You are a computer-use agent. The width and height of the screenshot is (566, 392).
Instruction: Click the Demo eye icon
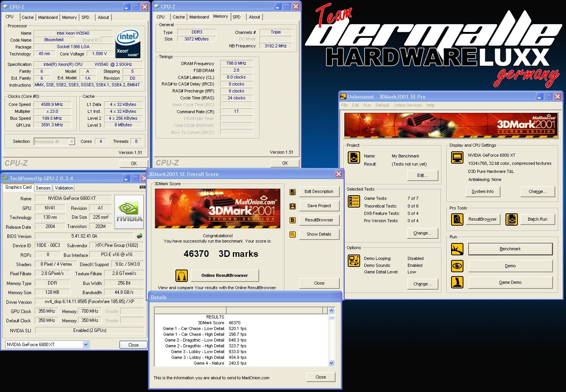pos(457,266)
